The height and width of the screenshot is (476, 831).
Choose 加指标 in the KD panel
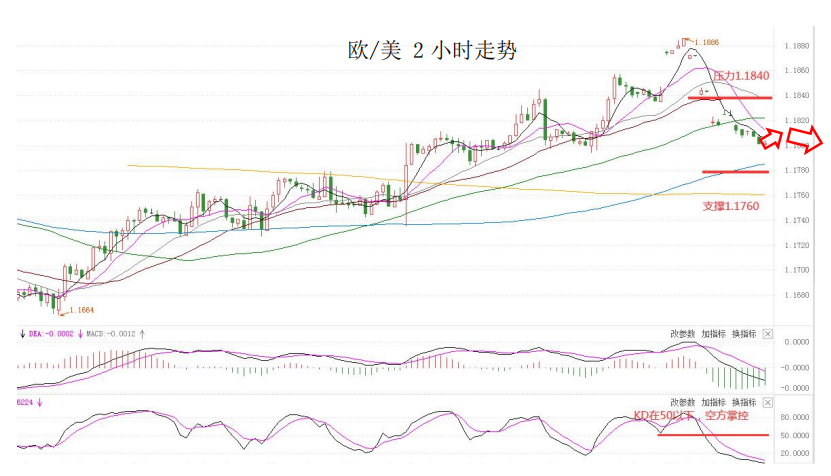(x=713, y=402)
